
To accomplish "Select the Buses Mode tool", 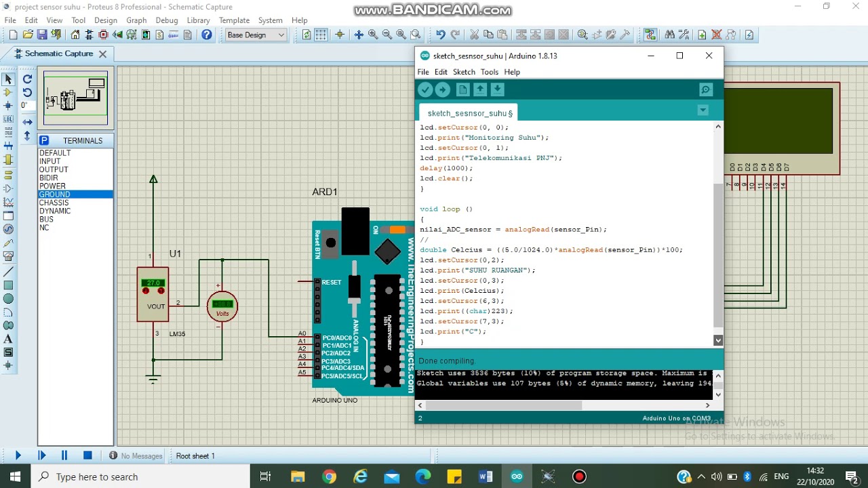I will tap(8, 146).
